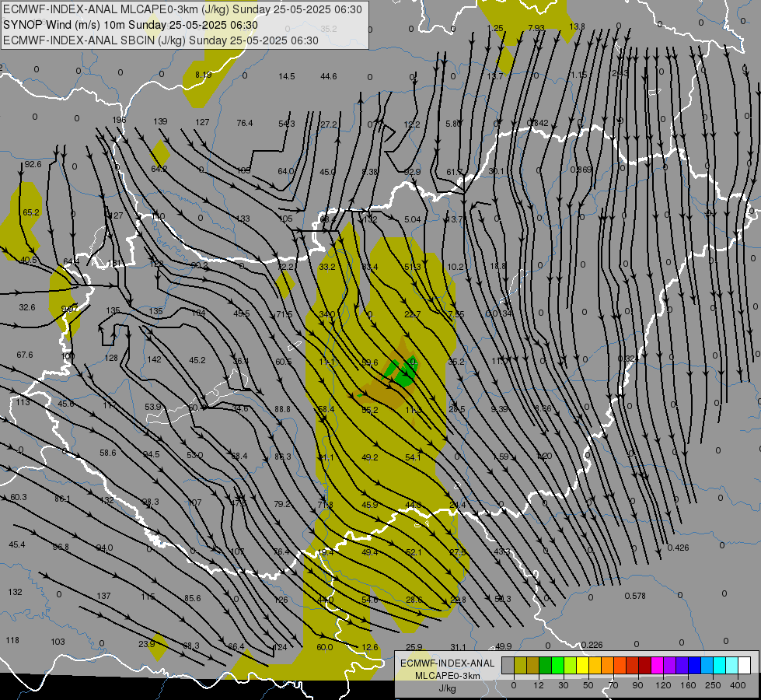The width and height of the screenshot is (761, 700).
Task: Click the legend tick label 90
Action: coord(637,685)
